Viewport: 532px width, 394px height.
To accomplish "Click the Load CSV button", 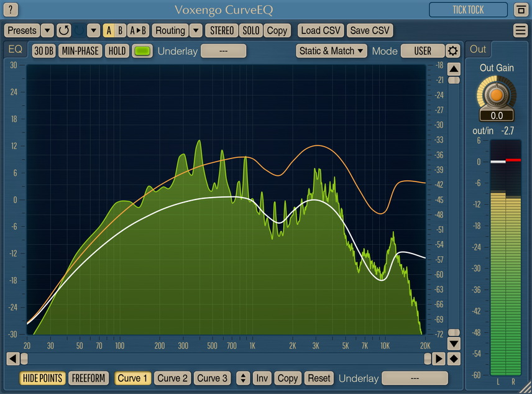I will pos(320,30).
